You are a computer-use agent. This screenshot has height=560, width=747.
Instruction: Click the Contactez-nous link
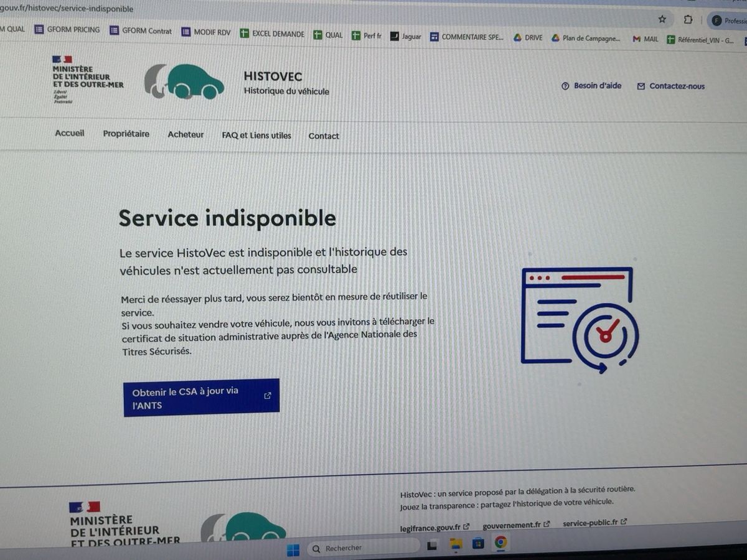coord(671,86)
